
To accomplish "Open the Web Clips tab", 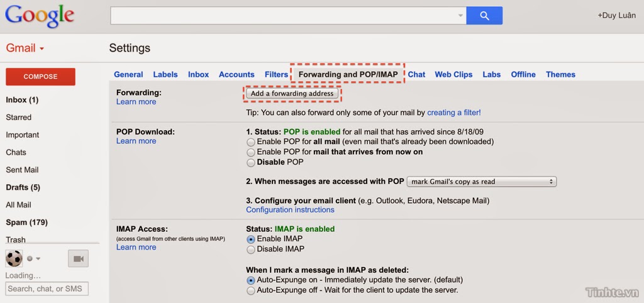I will [x=453, y=74].
